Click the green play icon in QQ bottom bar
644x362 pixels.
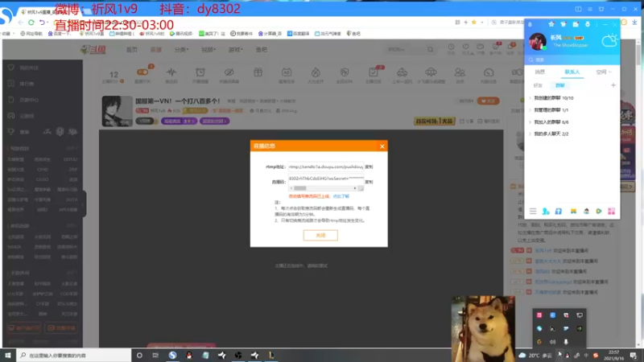click(x=599, y=211)
